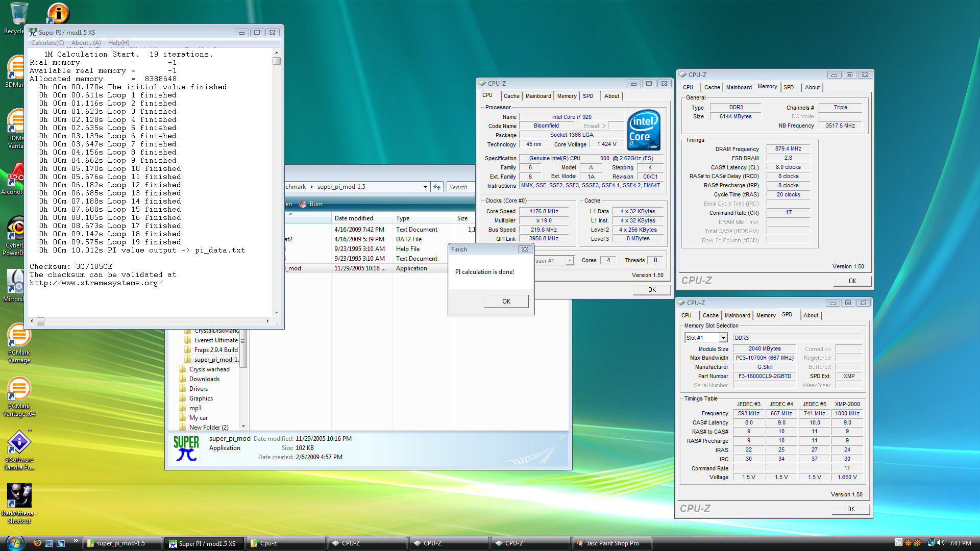Close the Finish dialog with the X
The image size is (980, 551).
pos(525,249)
